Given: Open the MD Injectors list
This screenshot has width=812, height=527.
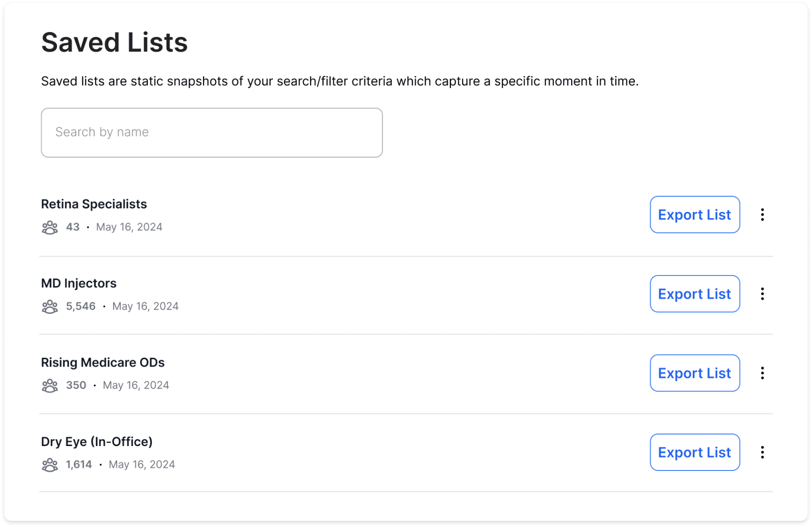Looking at the screenshot, I should [79, 283].
